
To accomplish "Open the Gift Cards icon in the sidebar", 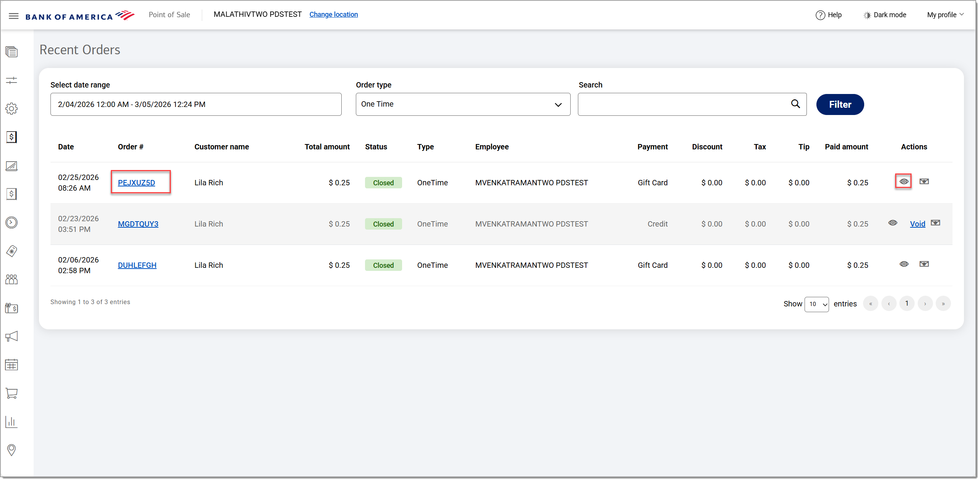I will (x=11, y=308).
